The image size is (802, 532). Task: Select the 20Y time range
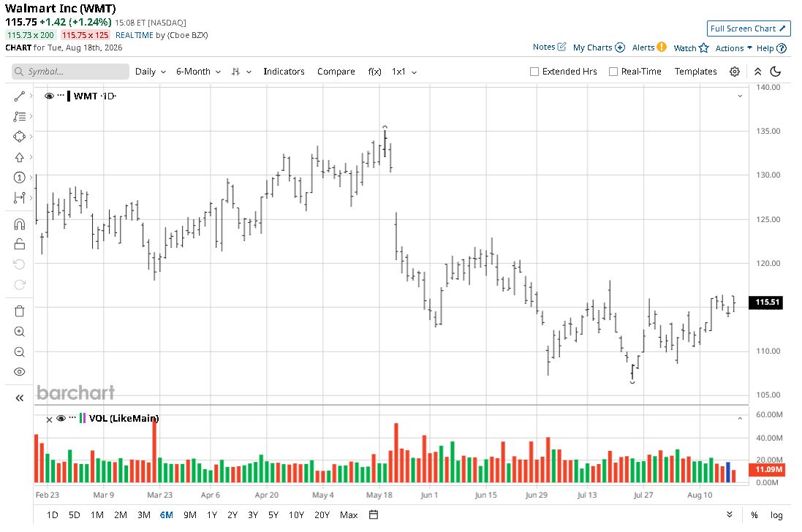tap(322, 514)
